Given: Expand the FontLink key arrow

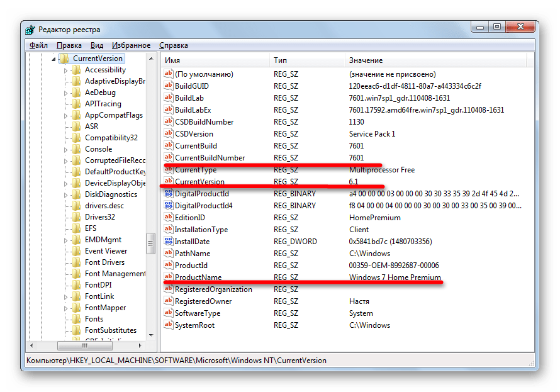Looking at the screenshot, I should click(65, 297).
